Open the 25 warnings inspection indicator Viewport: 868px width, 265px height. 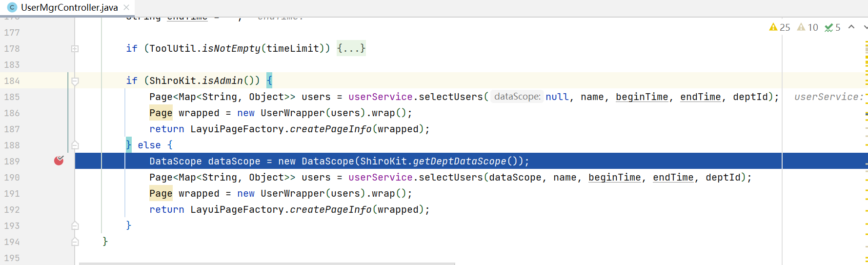[779, 27]
